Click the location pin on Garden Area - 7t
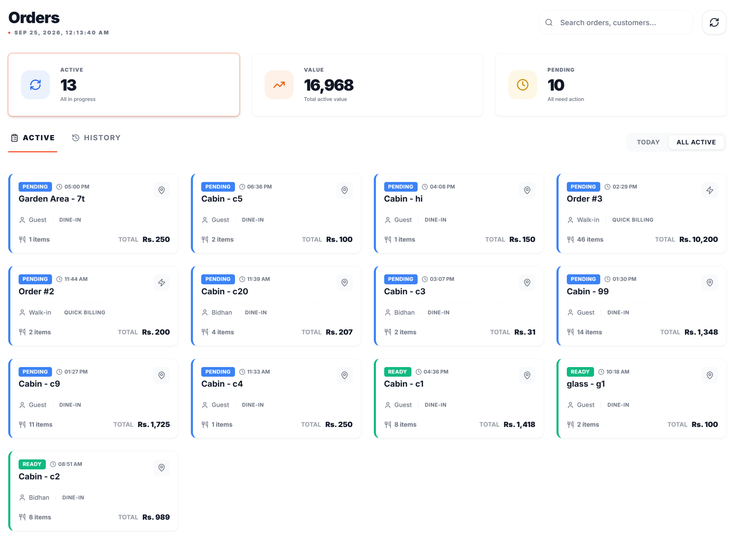The image size is (735, 560). [162, 190]
